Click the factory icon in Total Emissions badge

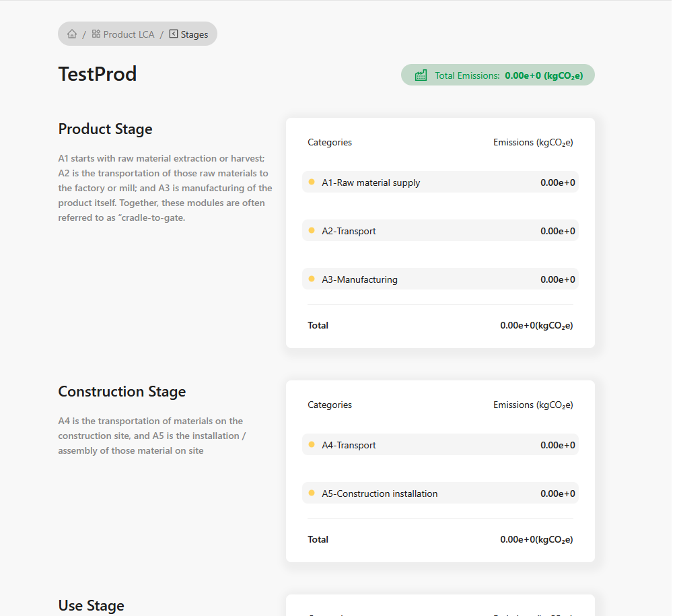pyautogui.click(x=421, y=75)
